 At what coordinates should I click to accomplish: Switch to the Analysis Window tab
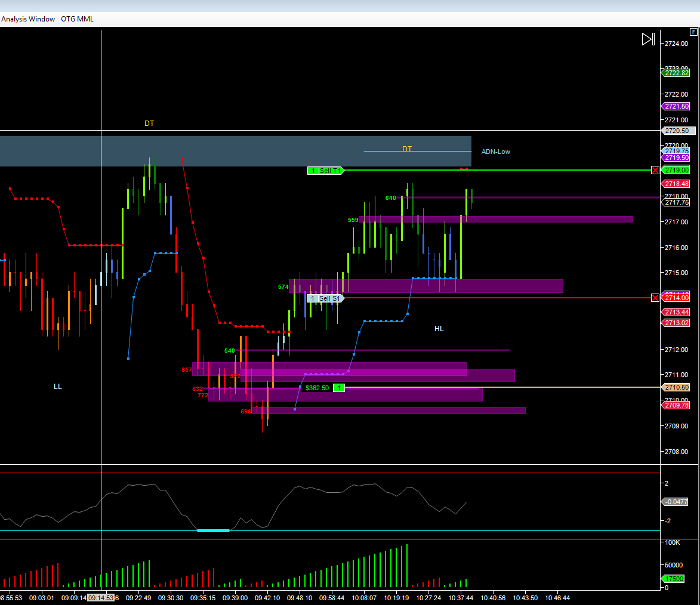click(27, 19)
